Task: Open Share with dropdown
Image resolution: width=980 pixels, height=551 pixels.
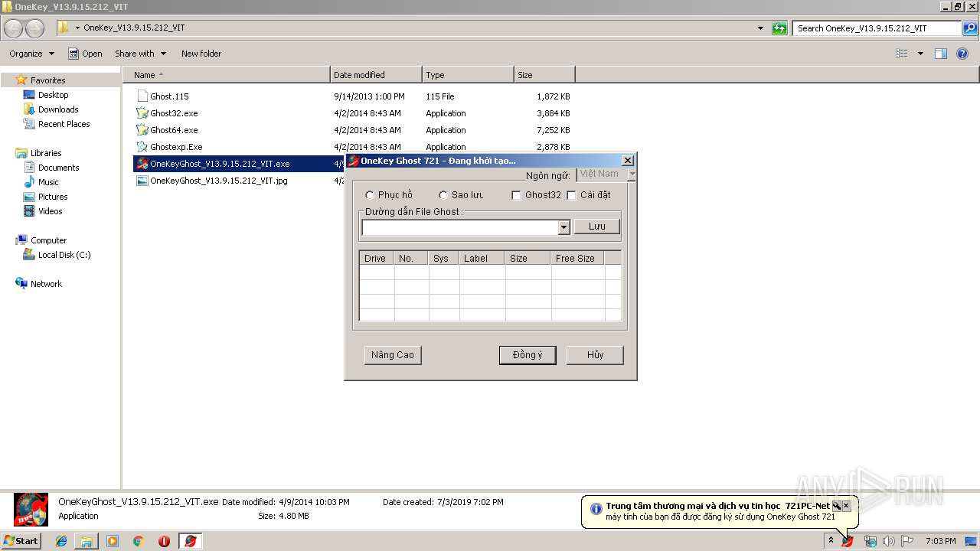Action: point(140,54)
